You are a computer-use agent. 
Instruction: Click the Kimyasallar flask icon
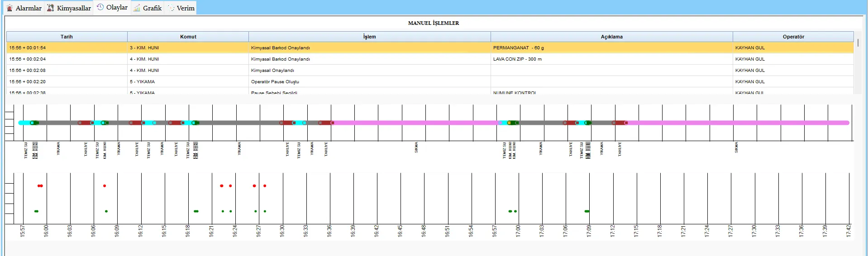pos(51,8)
